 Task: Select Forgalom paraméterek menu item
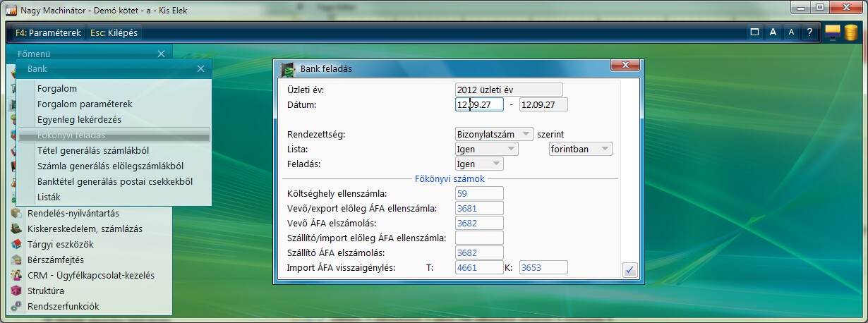(114, 104)
